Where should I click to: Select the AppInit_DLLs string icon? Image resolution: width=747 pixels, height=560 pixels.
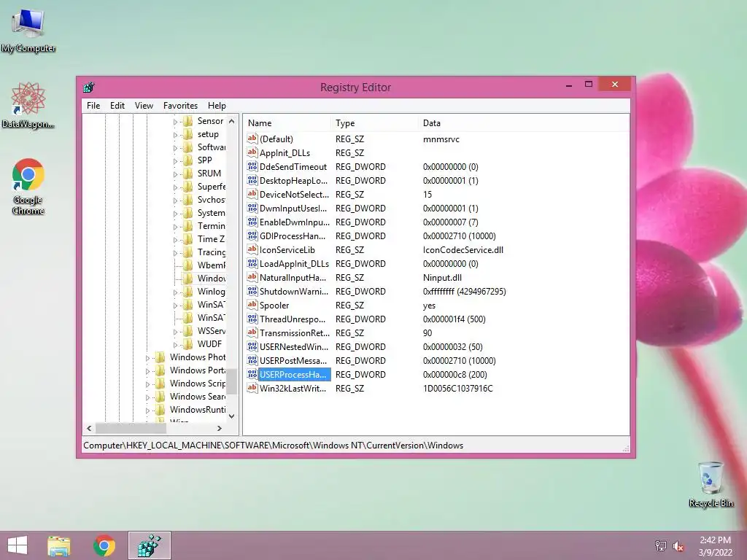(x=252, y=152)
